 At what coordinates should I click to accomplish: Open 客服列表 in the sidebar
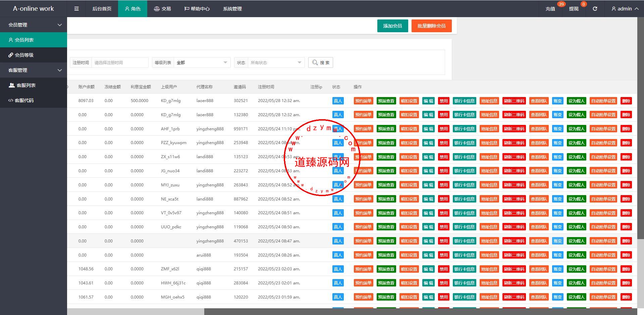pos(34,85)
